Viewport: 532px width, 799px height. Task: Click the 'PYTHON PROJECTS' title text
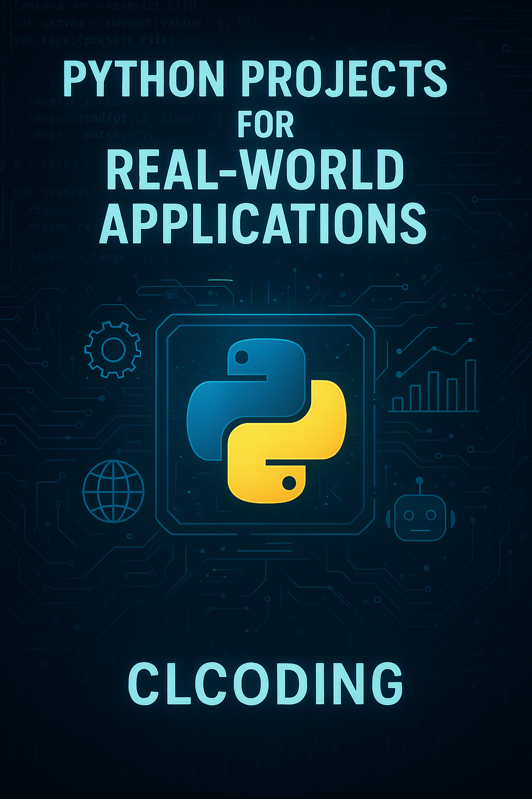[x=255, y=78]
